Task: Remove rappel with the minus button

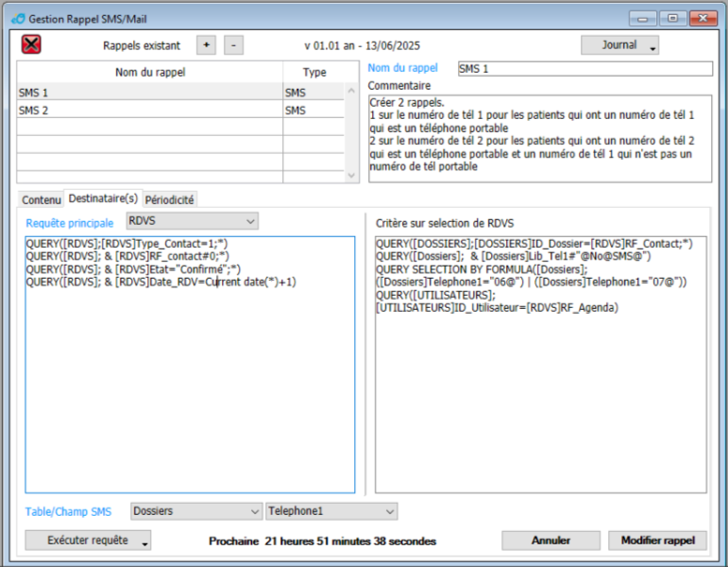Action: pyautogui.click(x=234, y=44)
